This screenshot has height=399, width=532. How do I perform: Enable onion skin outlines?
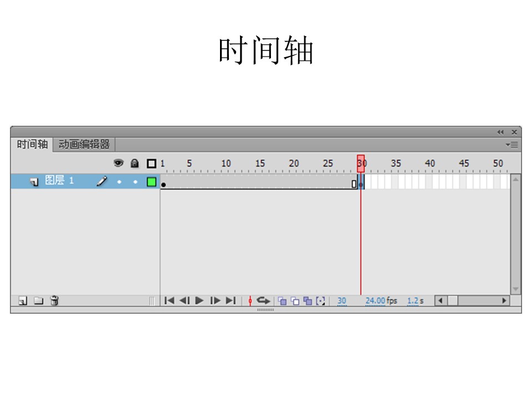tap(295, 301)
